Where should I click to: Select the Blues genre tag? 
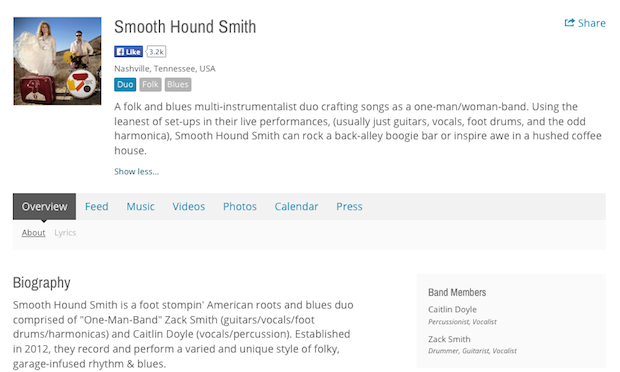tap(178, 85)
